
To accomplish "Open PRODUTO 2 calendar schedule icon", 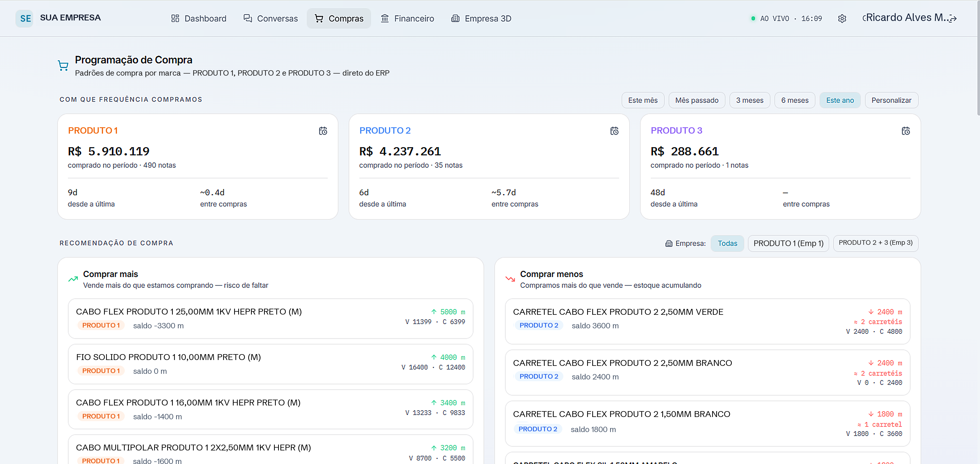I will [x=614, y=131].
